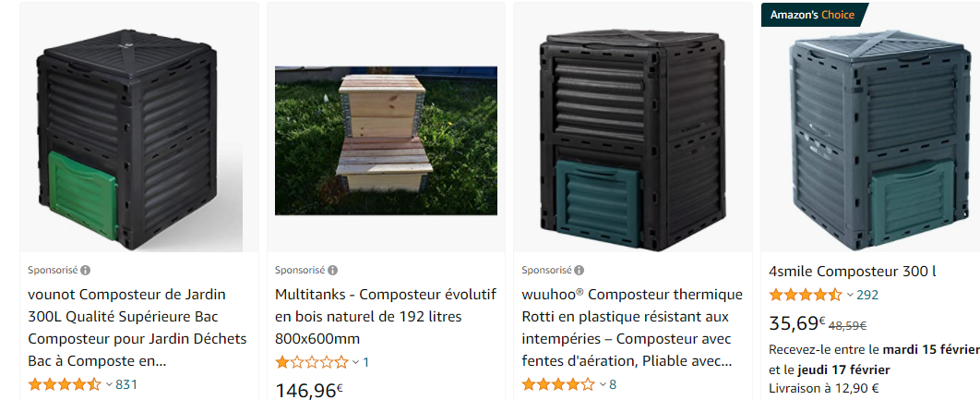This screenshot has height=400, width=980.
Task: Open wuuhoo Composteur thermique Rotti title
Action: coord(632,327)
